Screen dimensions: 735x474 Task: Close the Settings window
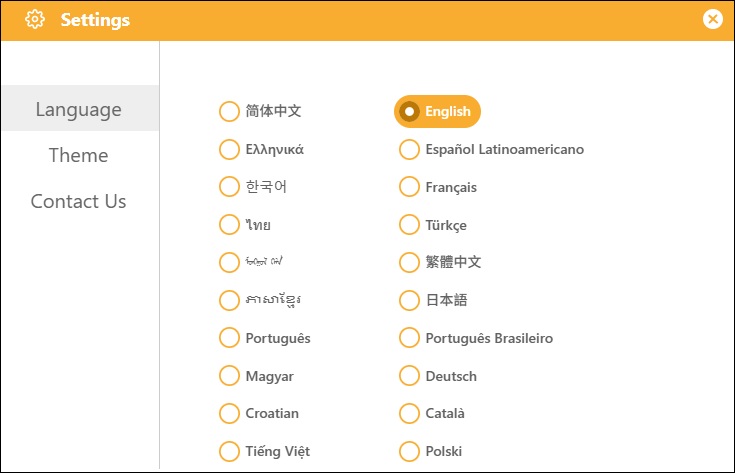[712, 19]
